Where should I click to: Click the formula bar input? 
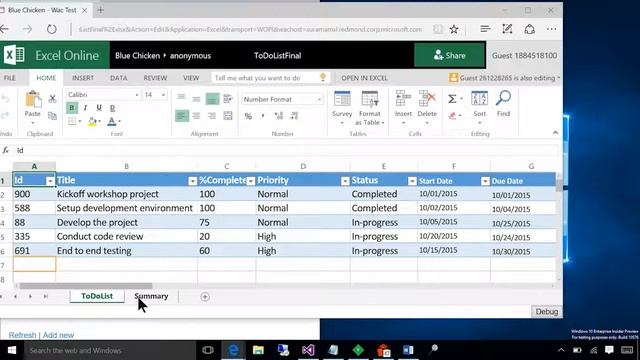tap(286, 151)
